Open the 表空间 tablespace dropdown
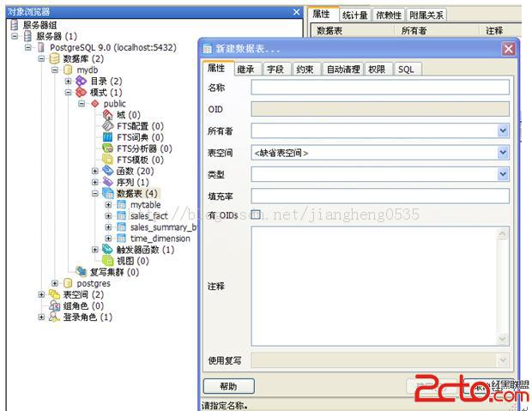532x411 pixels. 503,153
